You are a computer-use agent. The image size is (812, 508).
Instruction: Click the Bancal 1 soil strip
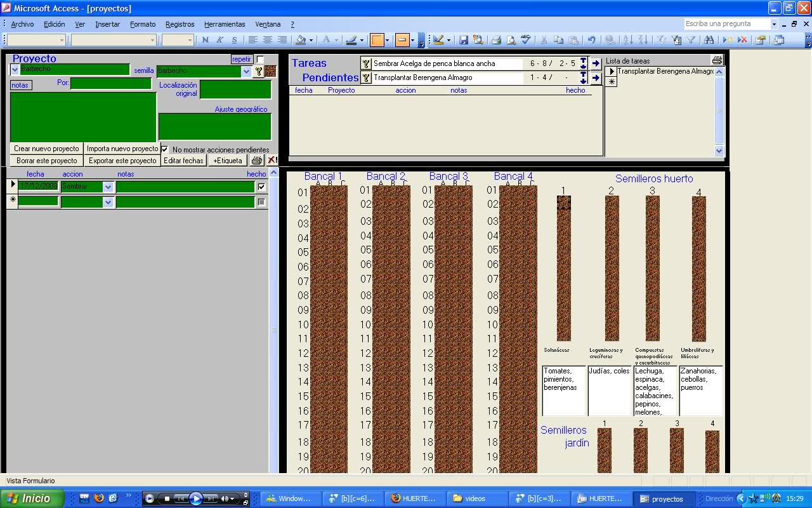coord(329,329)
